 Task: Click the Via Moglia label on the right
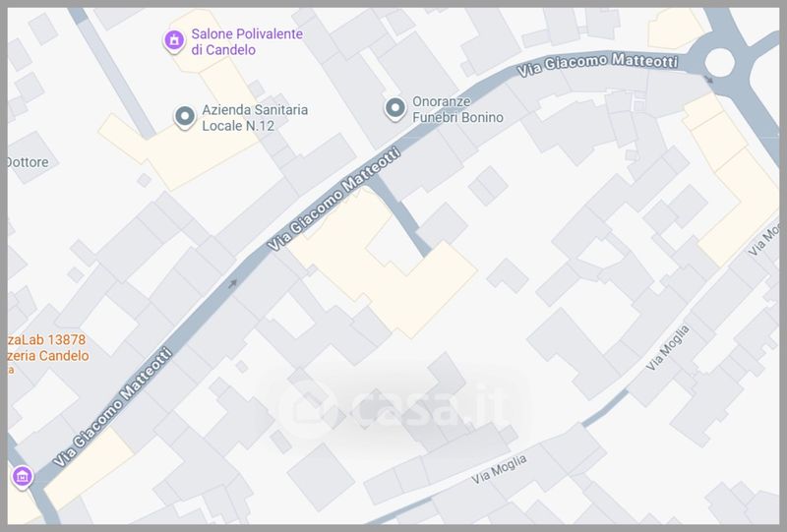tap(668, 348)
